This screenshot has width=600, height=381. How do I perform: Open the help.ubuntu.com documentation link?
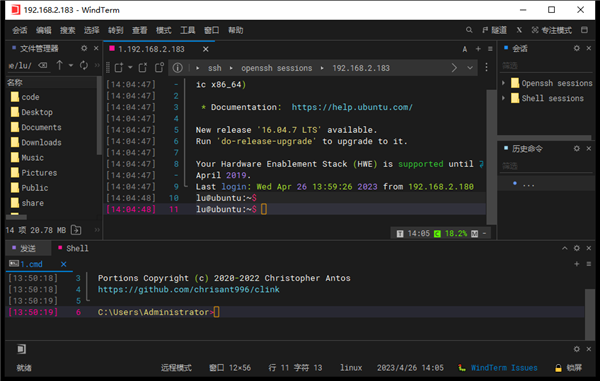tap(352, 107)
